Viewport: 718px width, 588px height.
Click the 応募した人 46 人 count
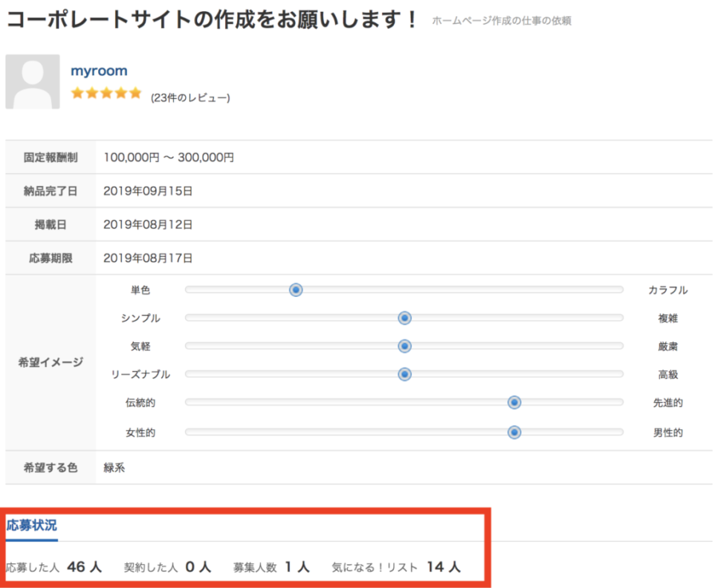(53, 567)
